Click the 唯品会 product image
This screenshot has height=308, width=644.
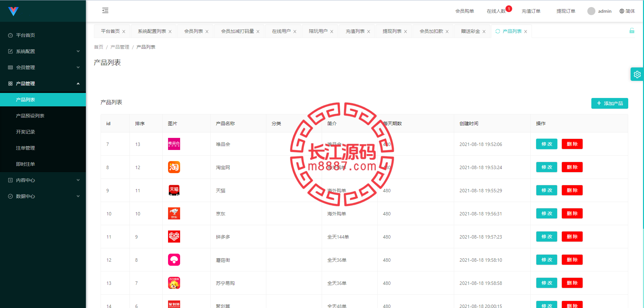pyautogui.click(x=174, y=144)
